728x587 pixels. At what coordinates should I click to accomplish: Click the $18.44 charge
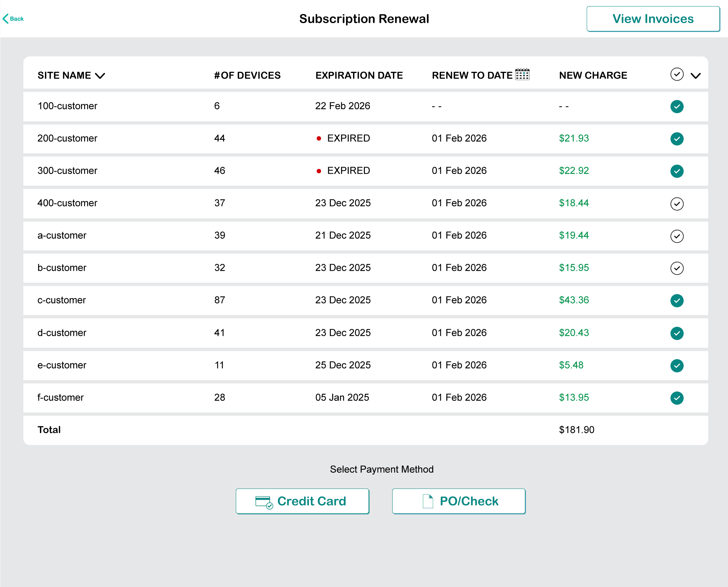click(x=574, y=203)
